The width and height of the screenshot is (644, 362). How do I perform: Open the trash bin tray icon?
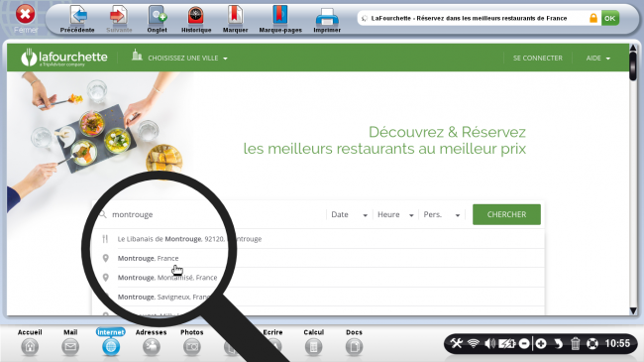(575, 343)
